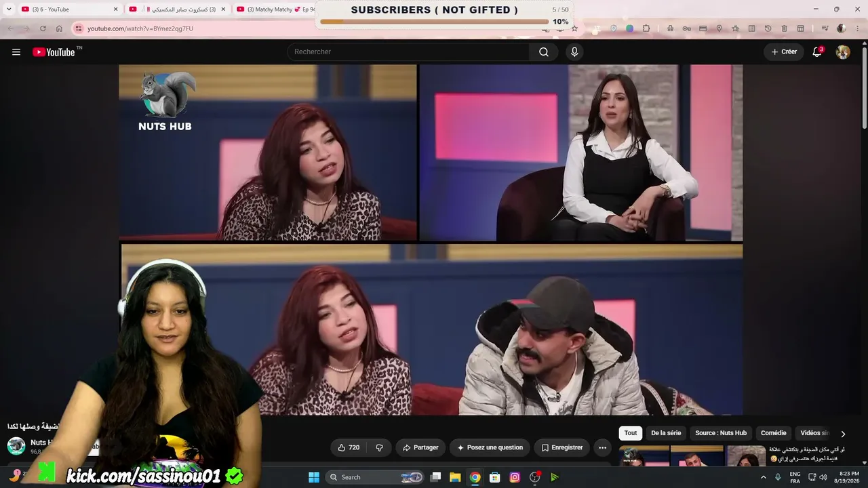Open the Chrome three-dot menu

(858, 28)
